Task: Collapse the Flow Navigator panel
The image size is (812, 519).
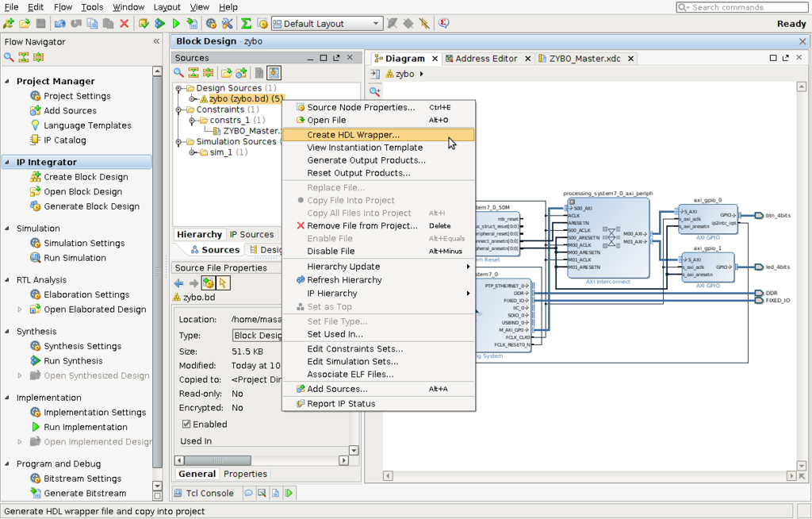Action: pos(156,41)
